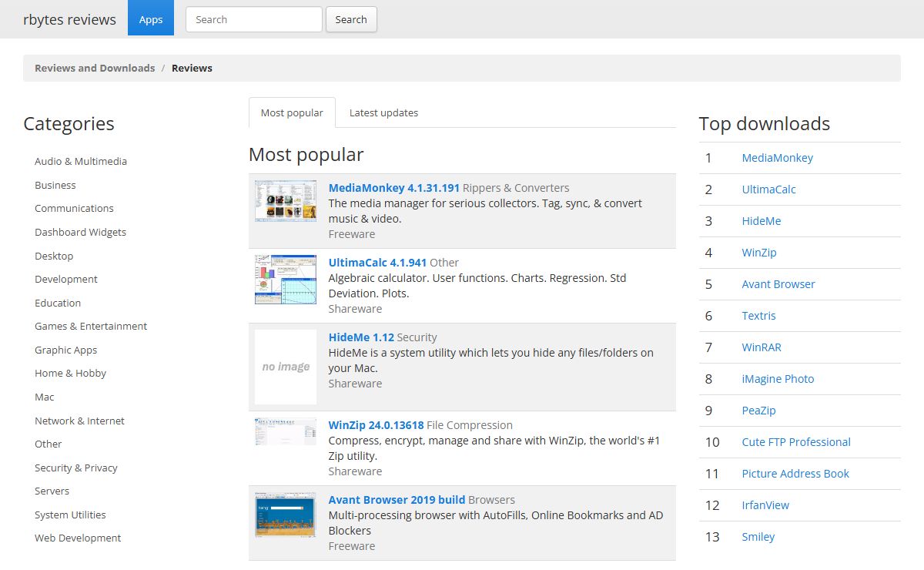924x570 pixels.
Task: Click the Search button
Action: [x=351, y=19]
